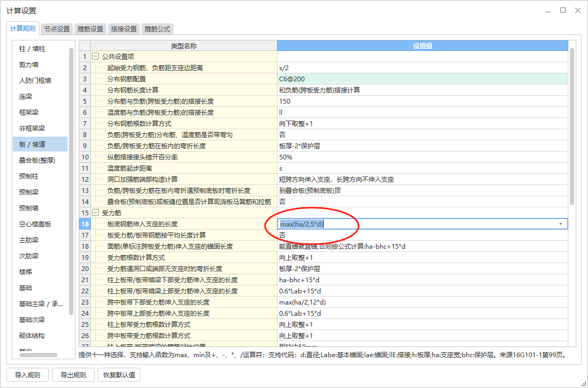Select 基础 category
Viewport: 588px width, 388px height.
[40, 288]
